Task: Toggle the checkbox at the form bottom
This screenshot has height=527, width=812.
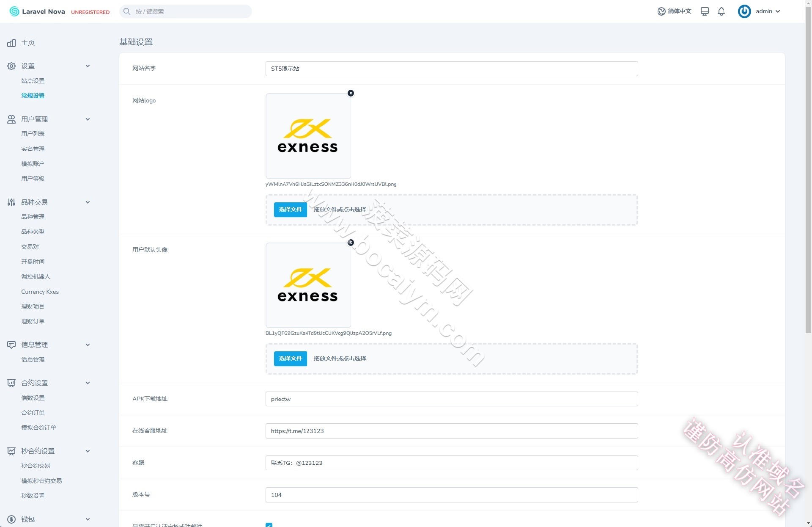Action: click(x=269, y=525)
